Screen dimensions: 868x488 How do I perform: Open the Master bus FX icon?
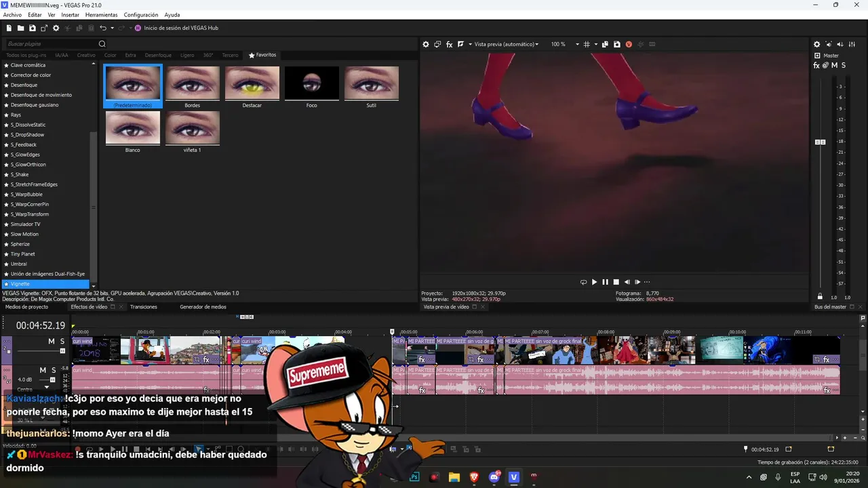point(816,65)
